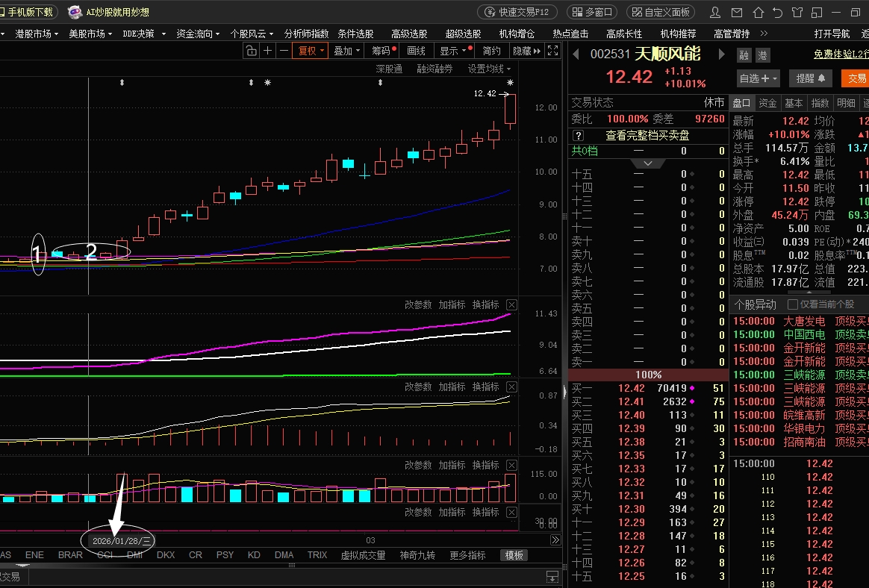Click the 多窗口 button
This screenshot has width=869, height=588.
click(x=592, y=12)
